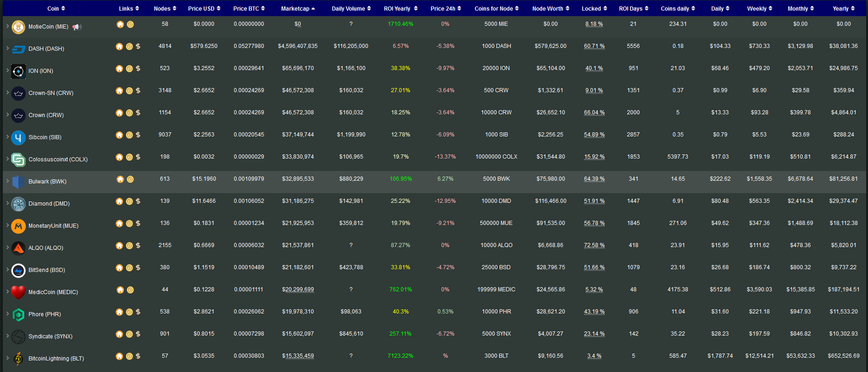
Task: Click the Colossuscoinxt green logo
Action: pos(18,159)
